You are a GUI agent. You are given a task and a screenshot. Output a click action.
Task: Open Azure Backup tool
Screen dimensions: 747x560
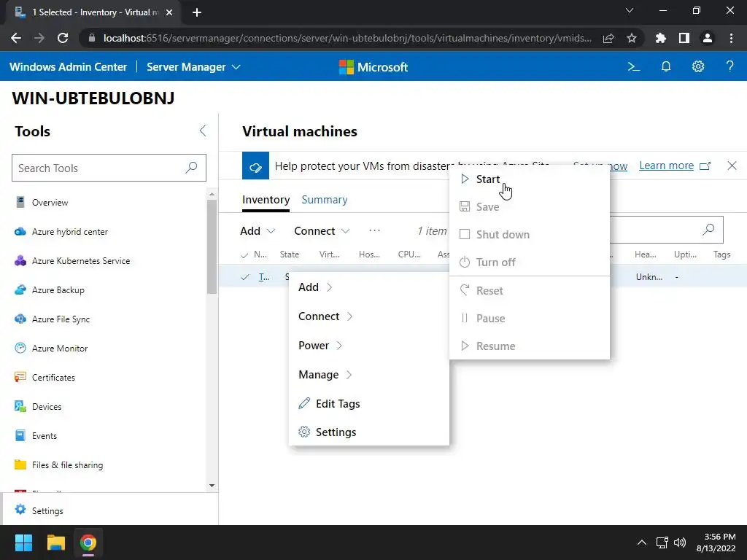point(58,290)
